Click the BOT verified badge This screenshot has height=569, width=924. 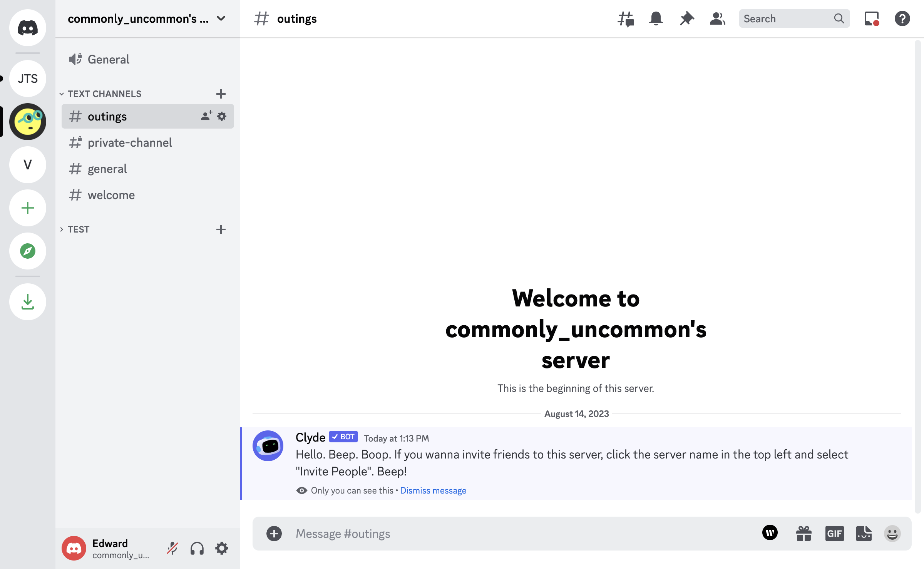(343, 437)
